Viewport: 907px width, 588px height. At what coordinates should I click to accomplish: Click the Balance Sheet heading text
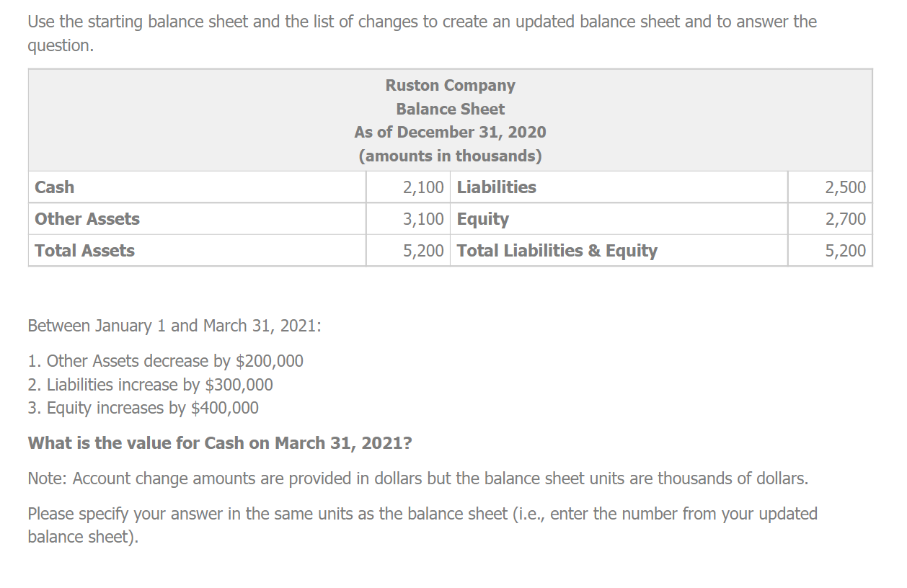pos(450,110)
